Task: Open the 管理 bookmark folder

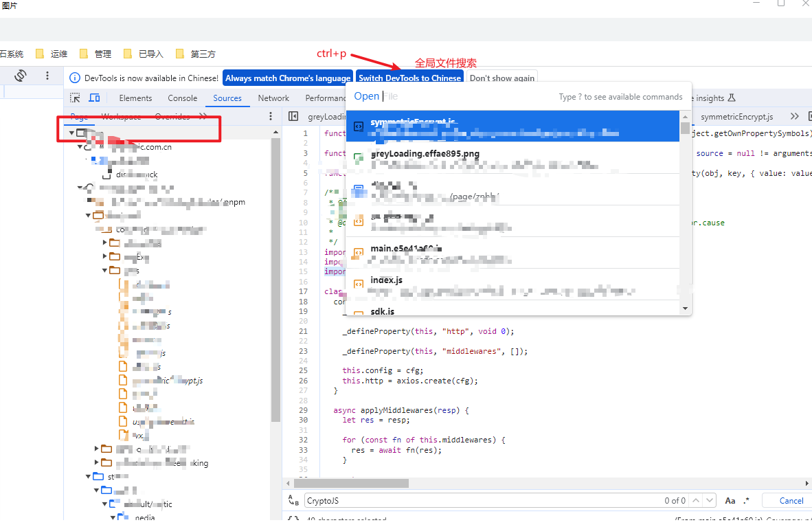Action: point(95,54)
